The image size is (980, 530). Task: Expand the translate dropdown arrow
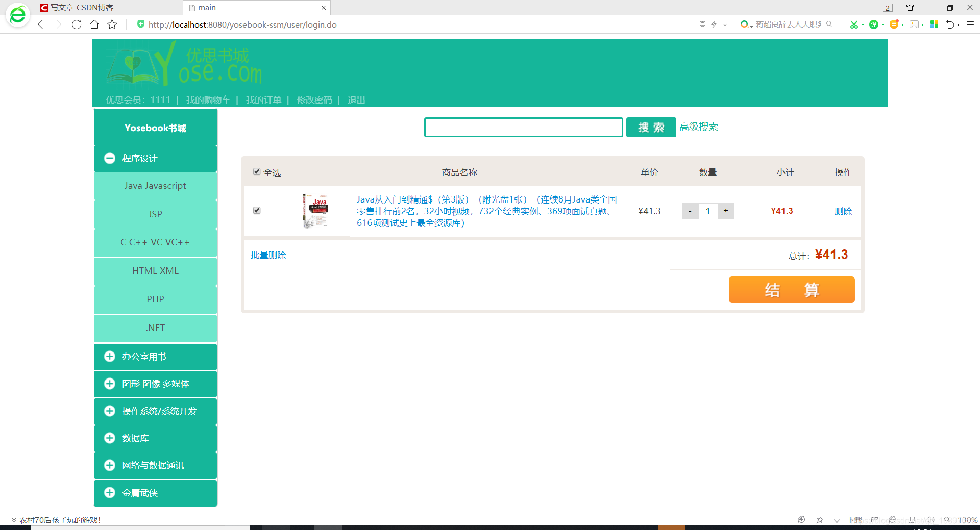tap(883, 24)
